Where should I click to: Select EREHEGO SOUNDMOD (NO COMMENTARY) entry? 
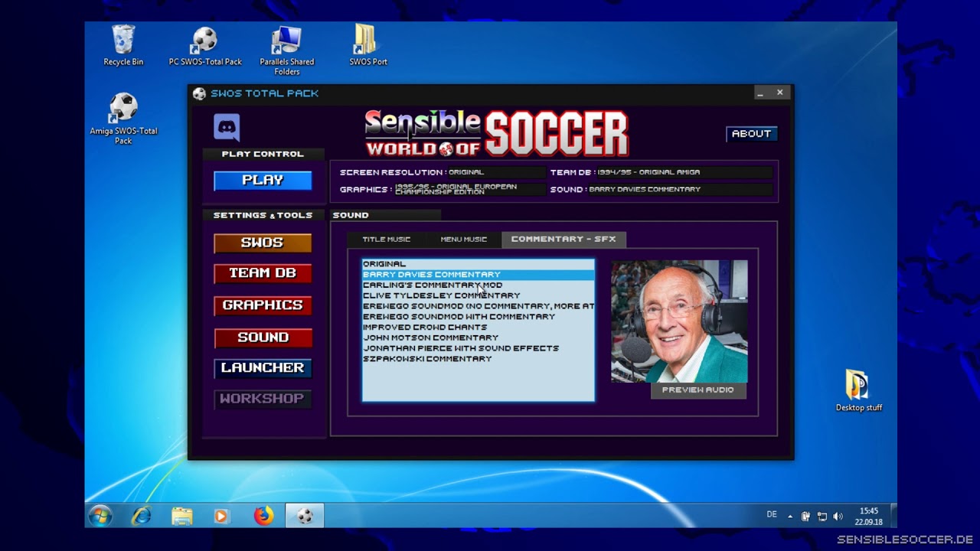(x=478, y=306)
